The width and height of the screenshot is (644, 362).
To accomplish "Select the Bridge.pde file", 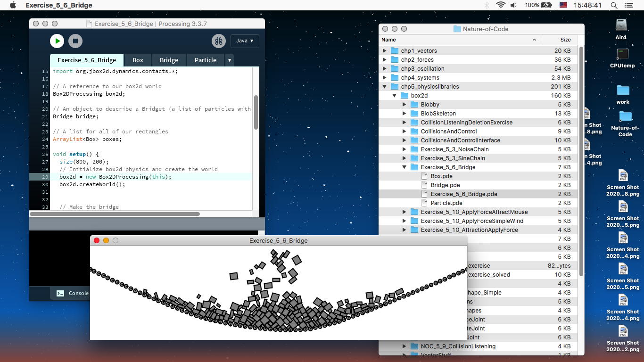I will point(445,185).
